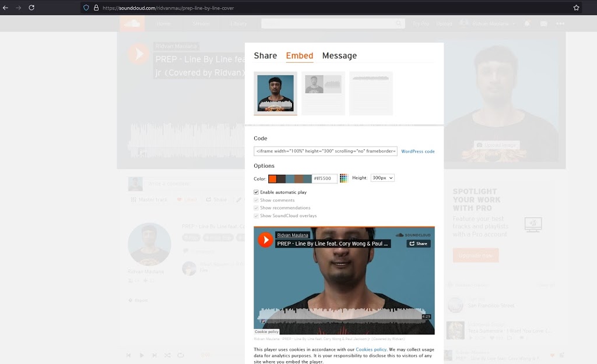
Task: Open Home in the top navigation
Action: (163, 23)
